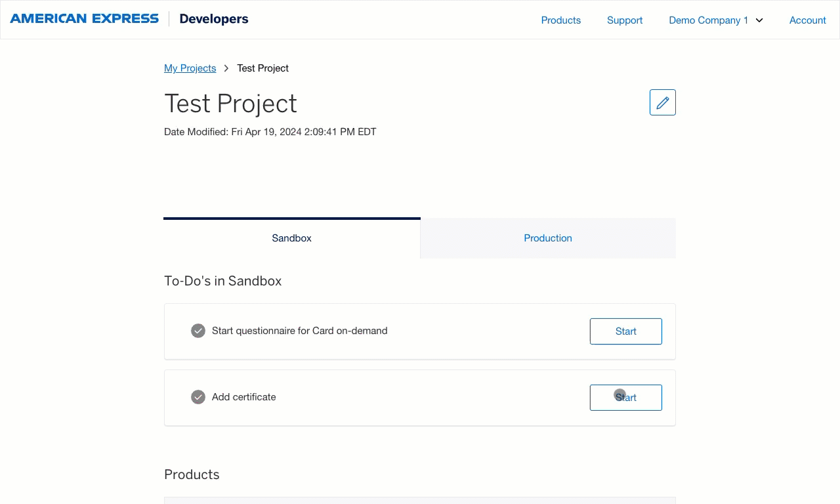This screenshot has height=504, width=840.
Task: Click the checkmark icon beside Start questionnaire task
Action: tap(198, 331)
